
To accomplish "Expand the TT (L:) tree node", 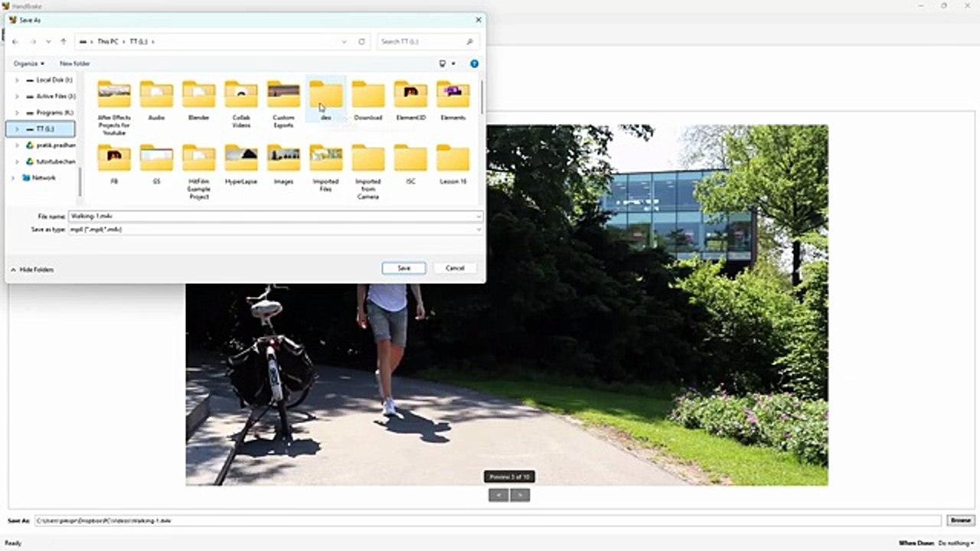I will (17, 129).
